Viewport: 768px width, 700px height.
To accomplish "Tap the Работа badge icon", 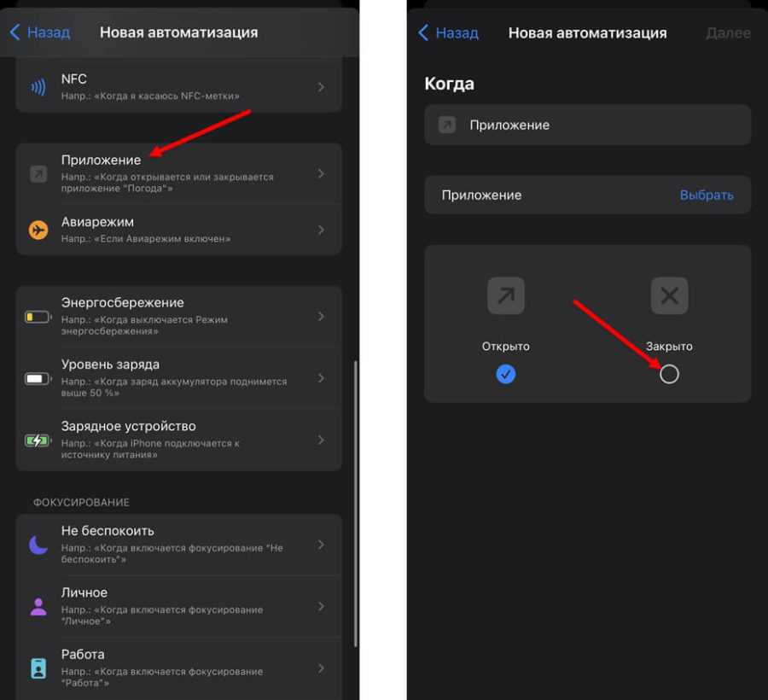I will pyautogui.click(x=38, y=668).
